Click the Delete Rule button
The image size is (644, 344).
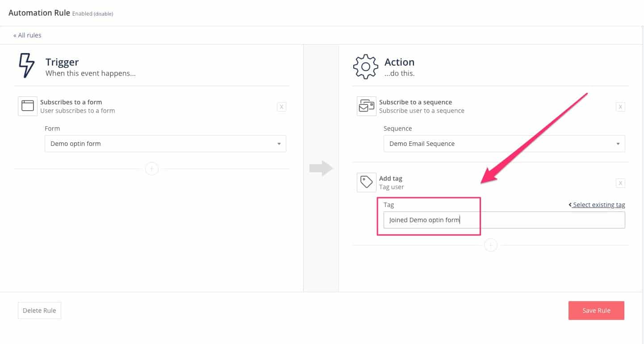[x=39, y=311]
